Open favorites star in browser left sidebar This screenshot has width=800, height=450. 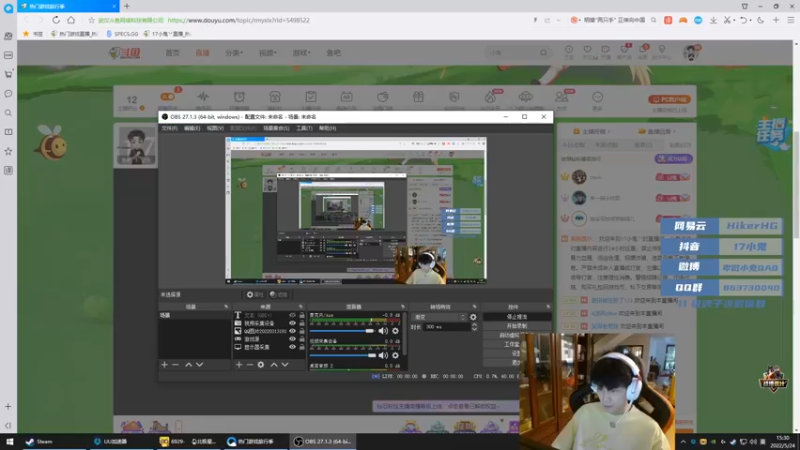[8, 151]
